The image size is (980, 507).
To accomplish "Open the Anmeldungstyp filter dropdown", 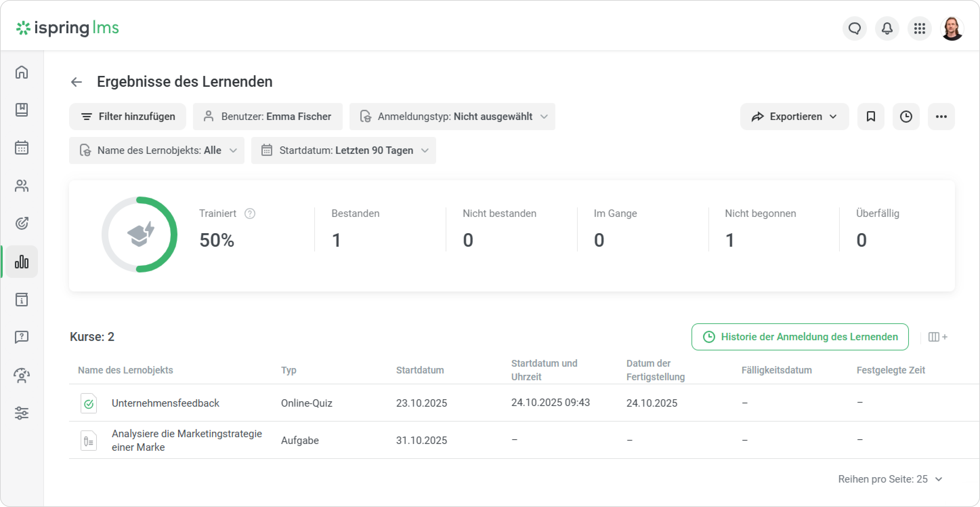I will (452, 117).
